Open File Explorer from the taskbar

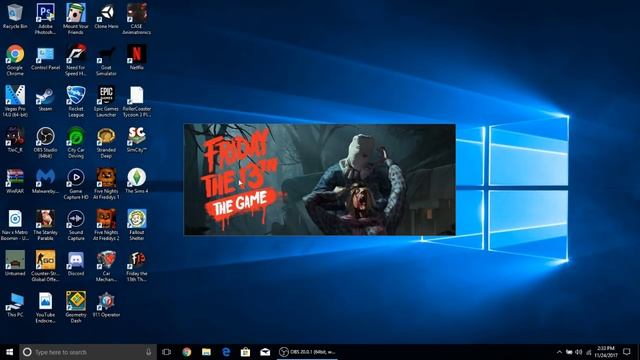[206, 352]
